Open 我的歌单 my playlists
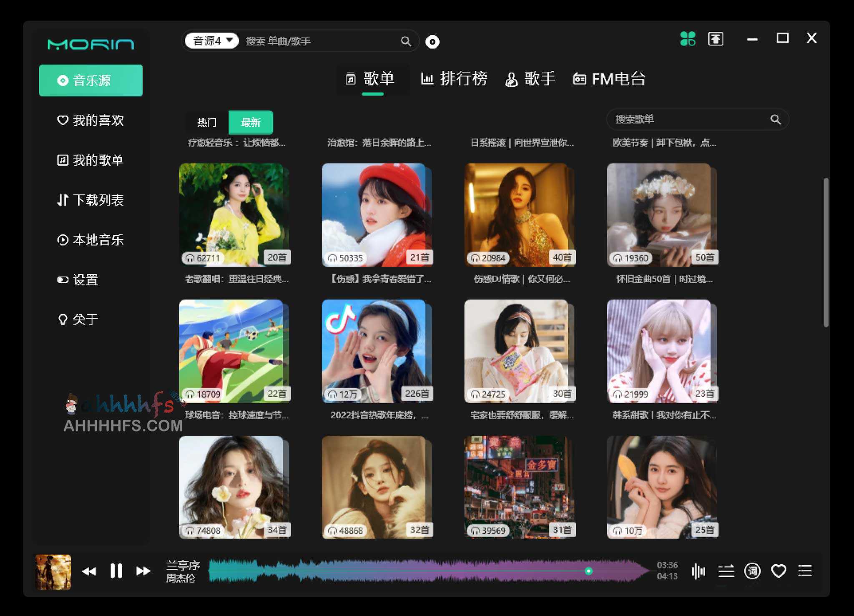This screenshot has height=616, width=854. pos(90,160)
